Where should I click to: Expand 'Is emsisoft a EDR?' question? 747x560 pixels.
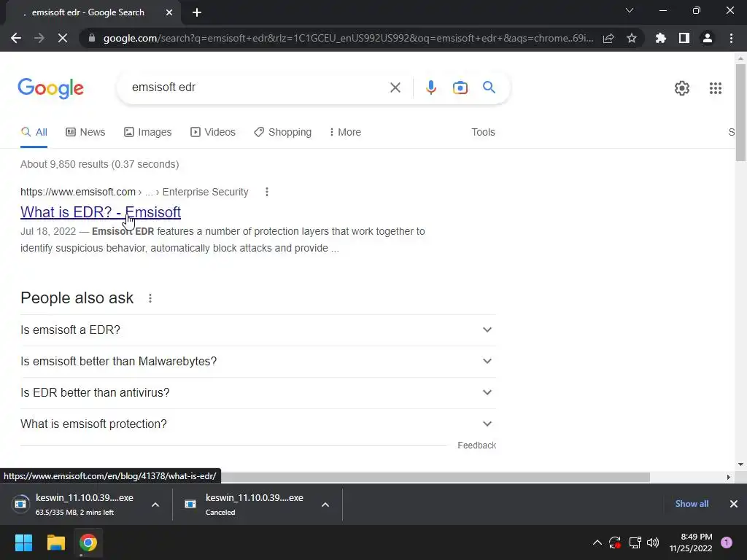click(x=258, y=330)
